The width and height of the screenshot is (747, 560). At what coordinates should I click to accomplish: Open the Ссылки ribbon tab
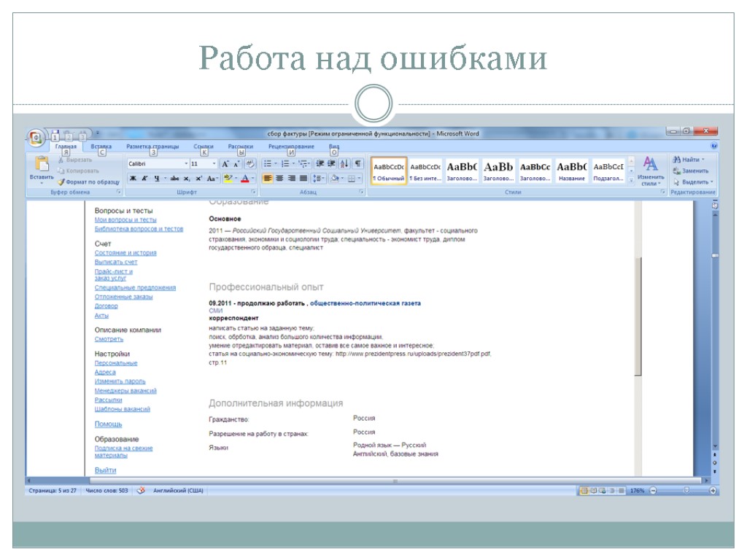204,146
